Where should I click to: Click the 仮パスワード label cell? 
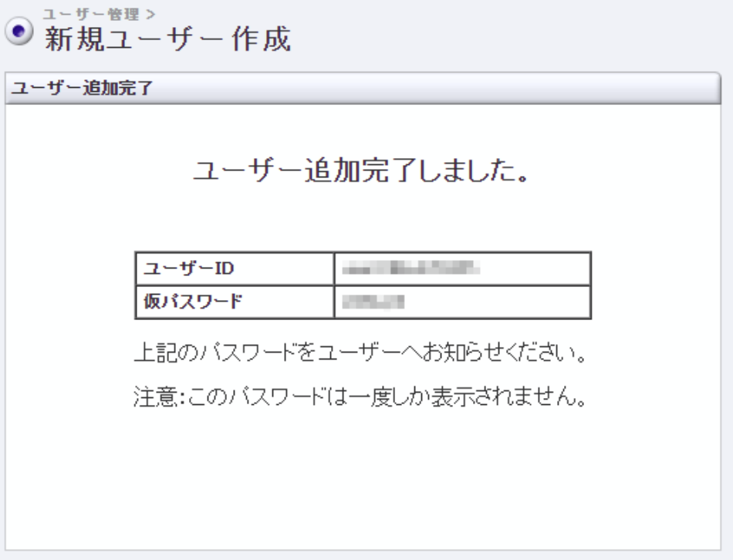pyautogui.click(x=235, y=302)
